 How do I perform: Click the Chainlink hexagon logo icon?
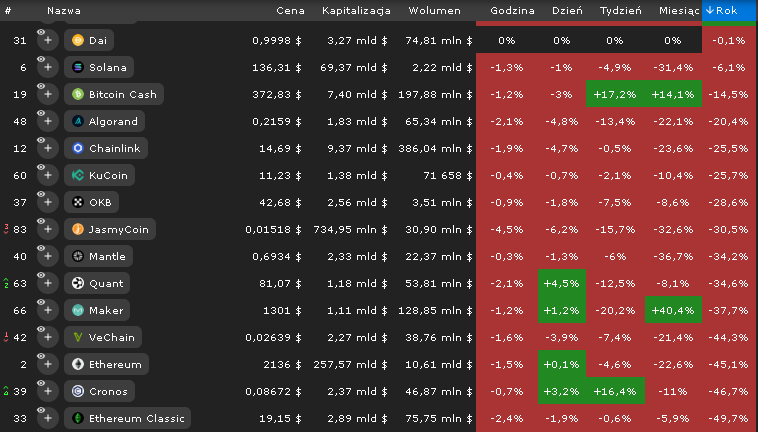[78, 148]
